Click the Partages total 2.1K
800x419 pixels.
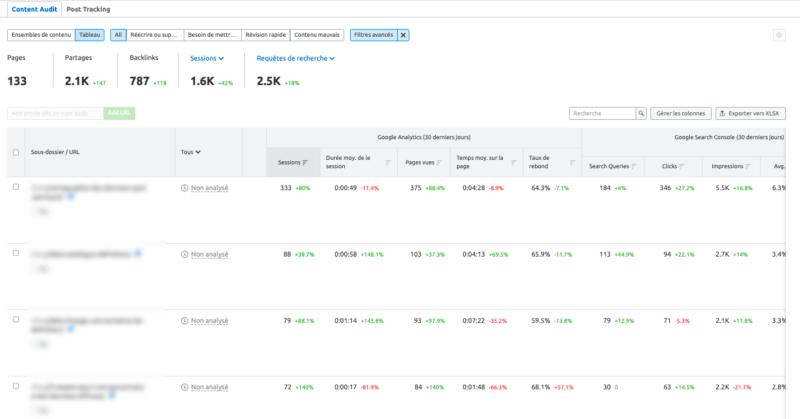tap(77, 81)
